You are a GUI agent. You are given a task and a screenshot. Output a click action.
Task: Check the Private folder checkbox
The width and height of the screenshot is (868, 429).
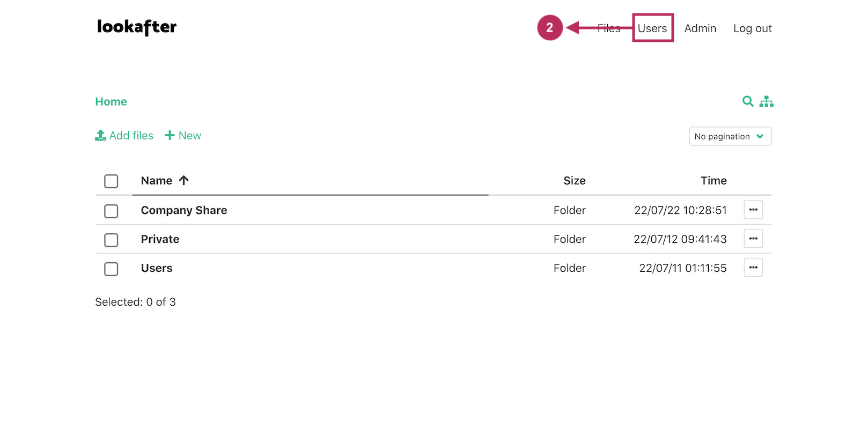111,240
